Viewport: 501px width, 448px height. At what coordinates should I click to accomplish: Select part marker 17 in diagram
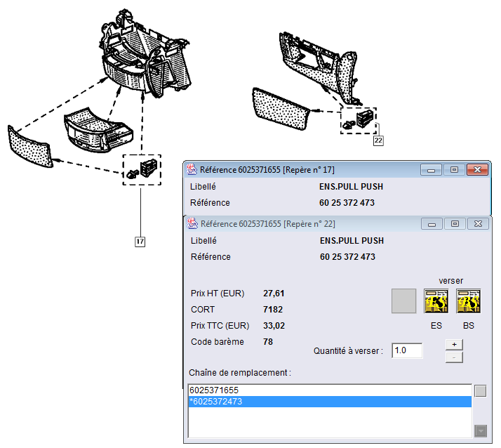[140, 242]
